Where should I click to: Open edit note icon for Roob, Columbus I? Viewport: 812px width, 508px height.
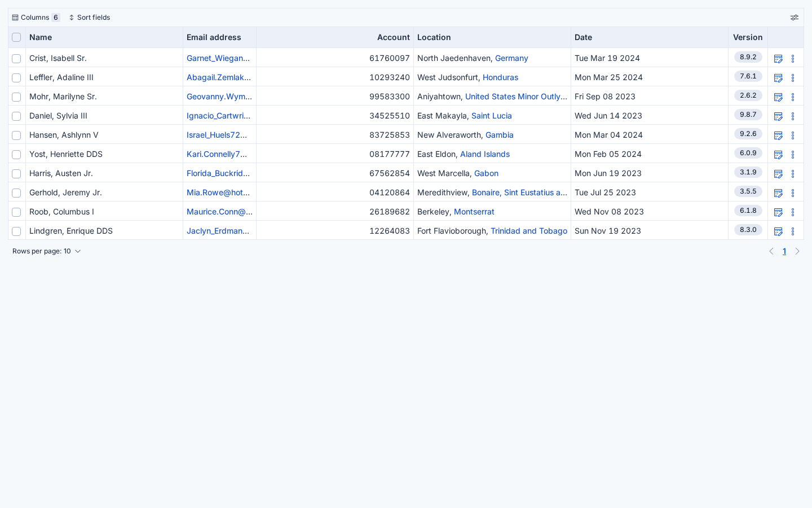(778, 212)
